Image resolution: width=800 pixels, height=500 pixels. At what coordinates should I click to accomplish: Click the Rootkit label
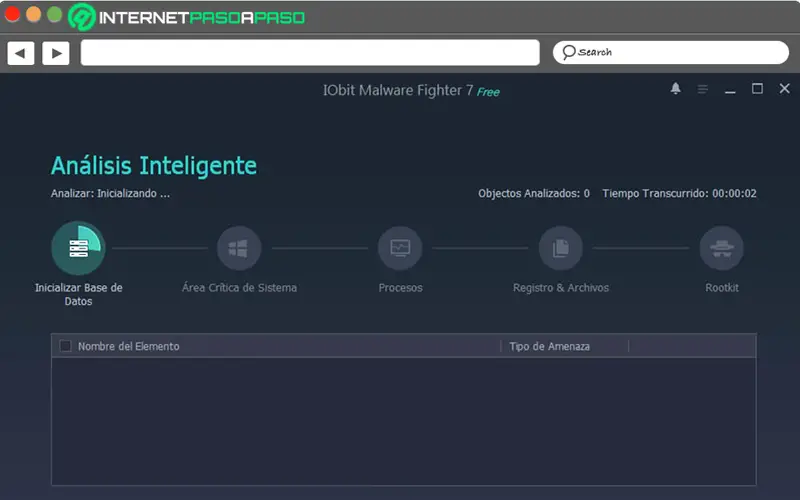(722, 288)
